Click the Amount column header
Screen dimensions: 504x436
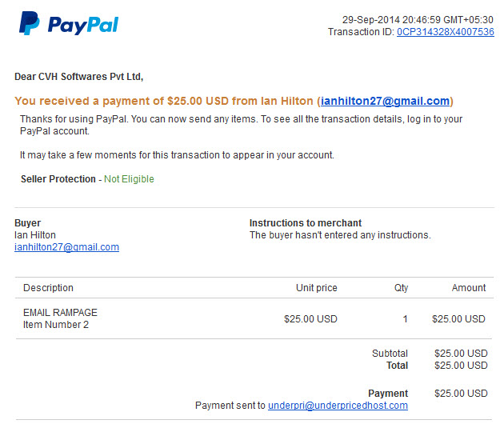(469, 288)
